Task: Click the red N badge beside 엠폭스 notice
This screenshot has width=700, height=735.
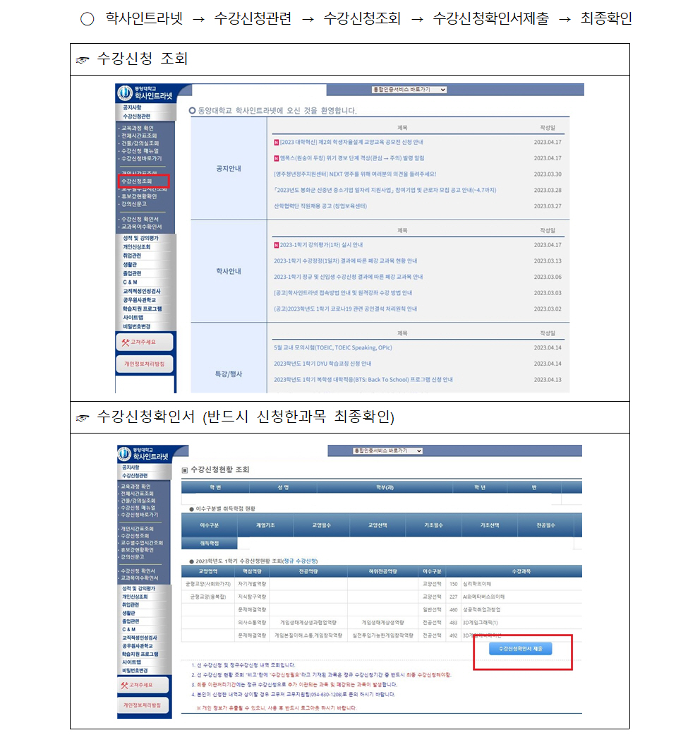Action: click(276, 158)
